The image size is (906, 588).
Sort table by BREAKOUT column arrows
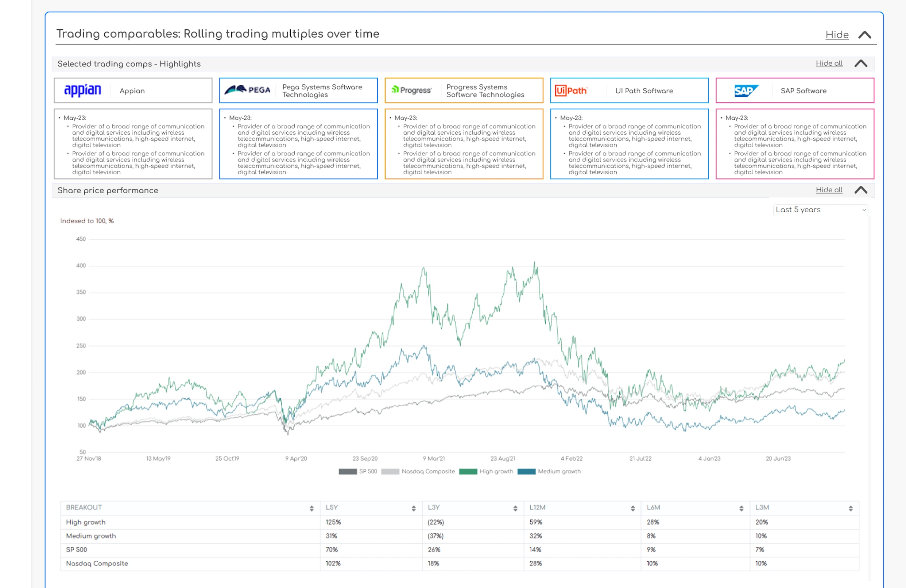click(x=311, y=508)
